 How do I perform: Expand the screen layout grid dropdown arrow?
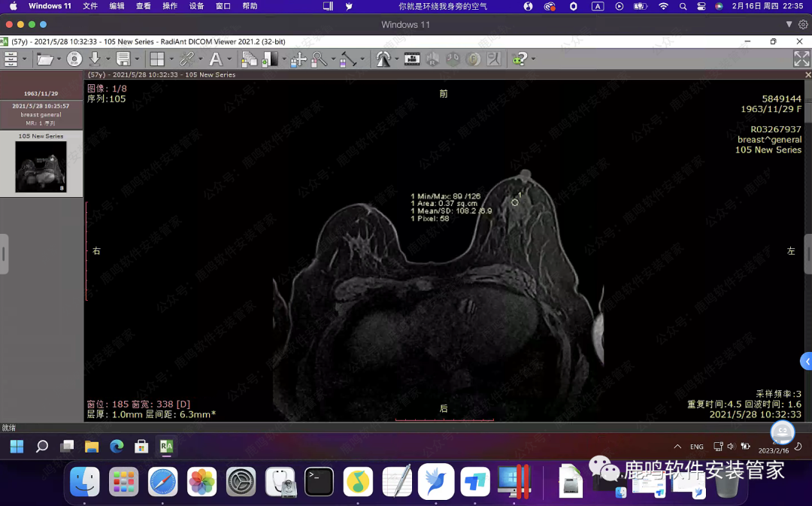[171, 59]
